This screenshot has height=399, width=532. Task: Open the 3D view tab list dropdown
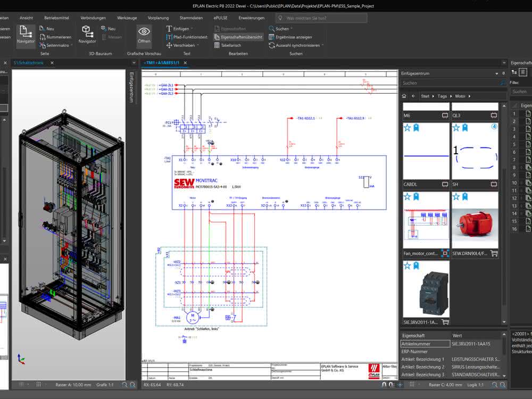click(x=134, y=63)
